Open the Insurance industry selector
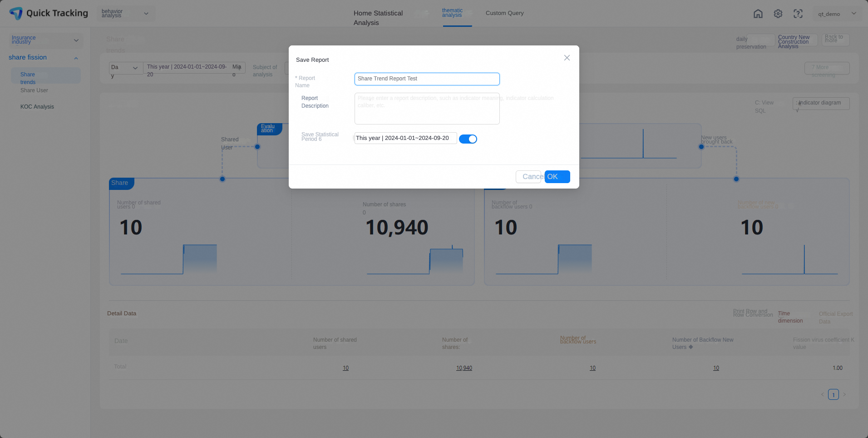The height and width of the screenshot is (438, 868). click(45, 40)
